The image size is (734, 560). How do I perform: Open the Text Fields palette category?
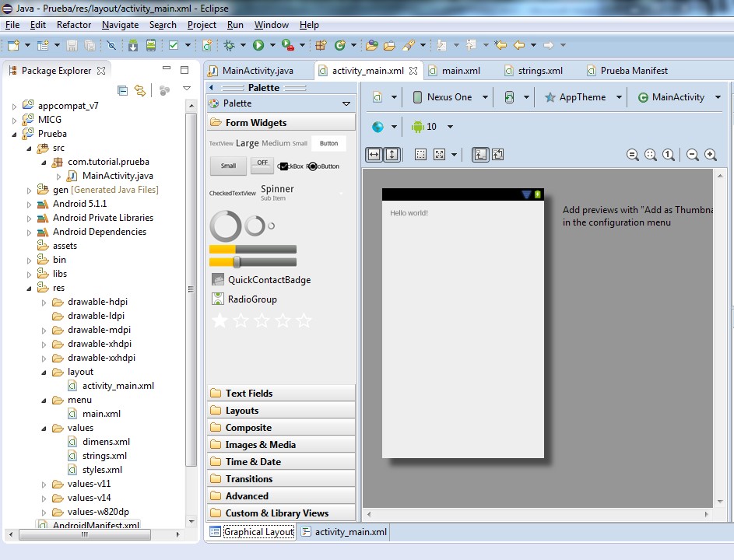coord(281,394)
